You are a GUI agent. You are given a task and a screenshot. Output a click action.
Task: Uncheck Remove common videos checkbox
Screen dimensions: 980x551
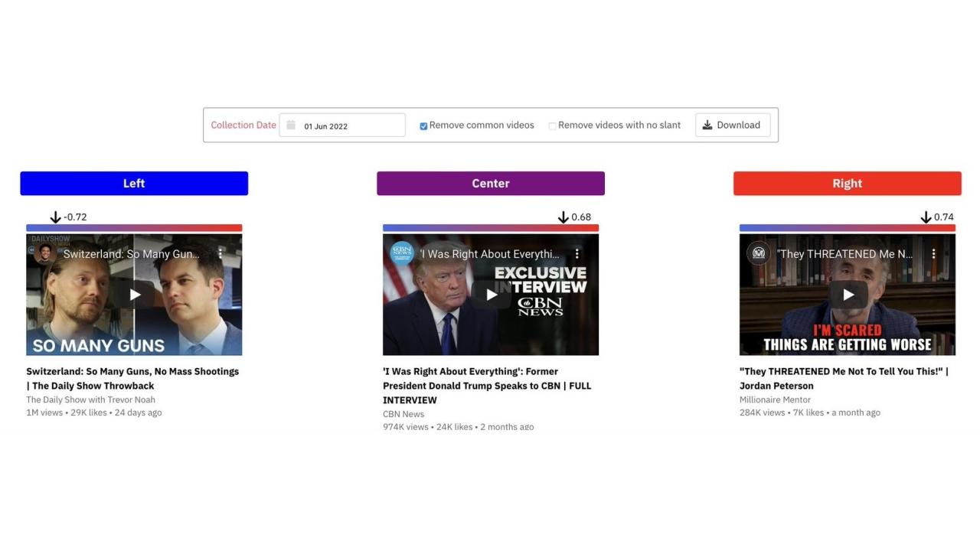(x=423, y=126)
